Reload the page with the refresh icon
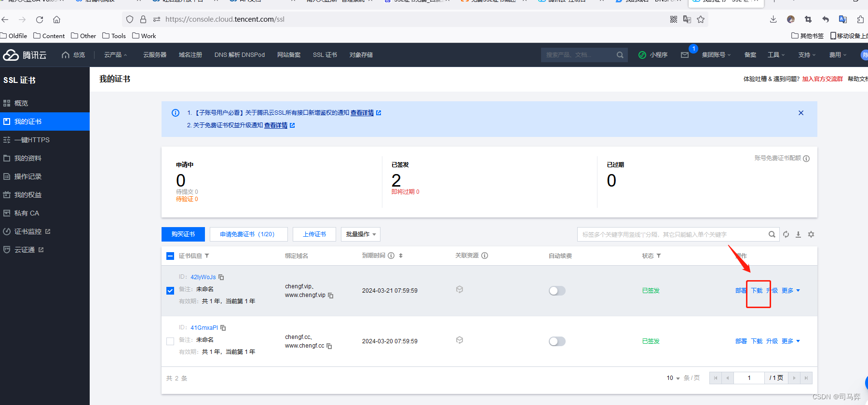The width and height of the screenshot is (868, 405). [40, 20]
